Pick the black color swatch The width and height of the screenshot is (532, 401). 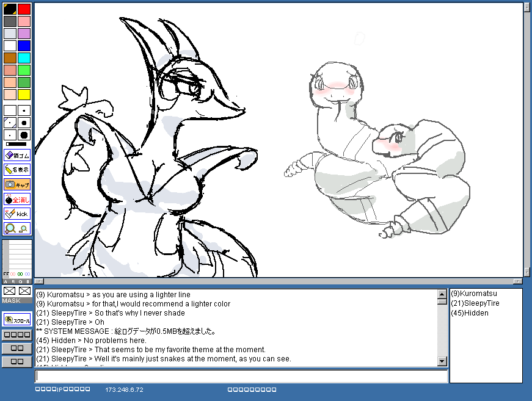(x=10, y=9)
